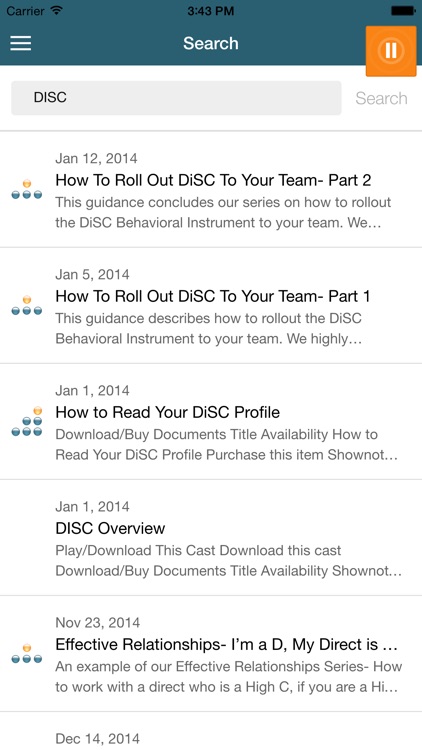The height and width of the screenshot is (750, 422).
Task: Open "How To Roll Out DiSC To Your Team- Part 2"
Action: (x=213, y=180)
